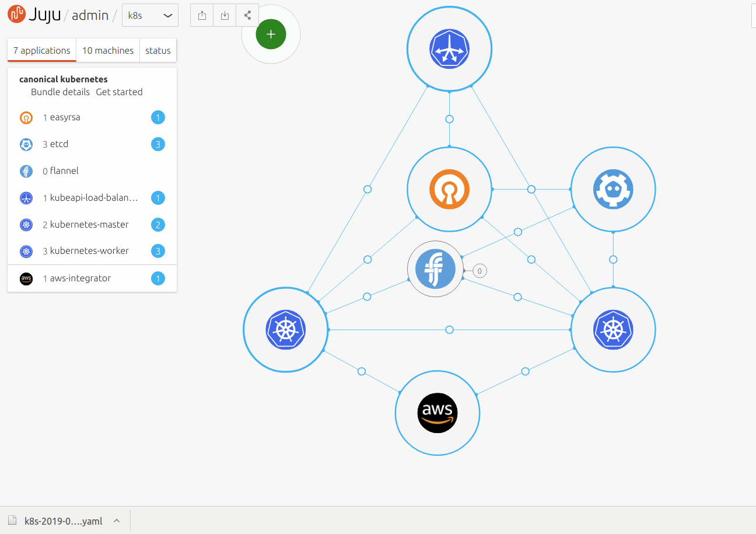Viewport: 756px width, 534px height.
Task: Switch to the status tab
Action: pos(158,50)
